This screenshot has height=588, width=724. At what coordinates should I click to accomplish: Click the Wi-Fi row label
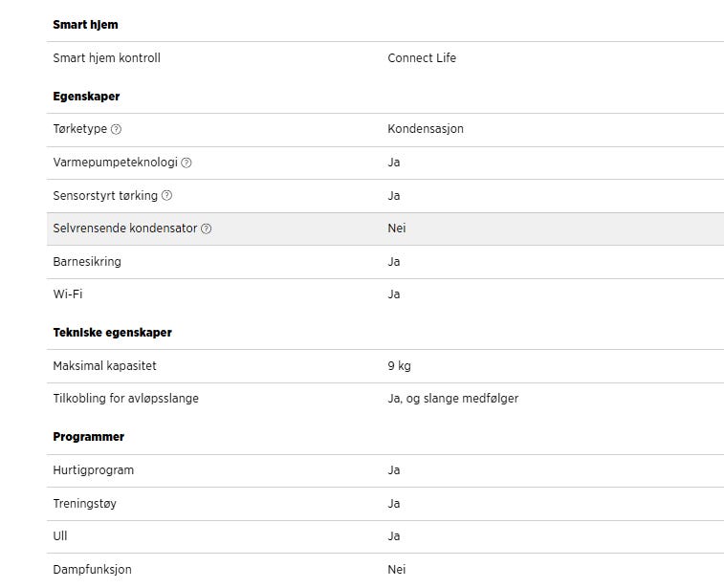pyautogui.click(x=67, y=294)
